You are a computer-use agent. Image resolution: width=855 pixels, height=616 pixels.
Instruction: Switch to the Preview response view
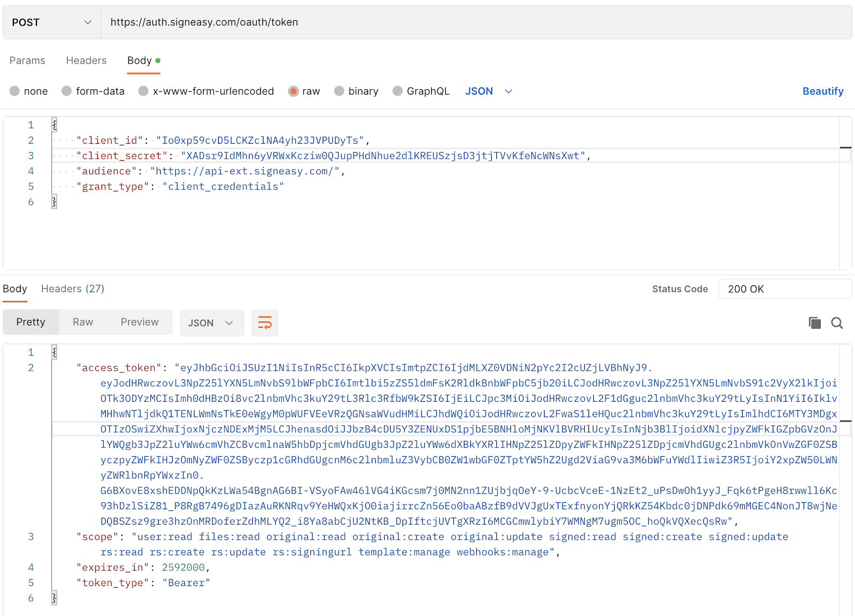(x=139, y=322)
